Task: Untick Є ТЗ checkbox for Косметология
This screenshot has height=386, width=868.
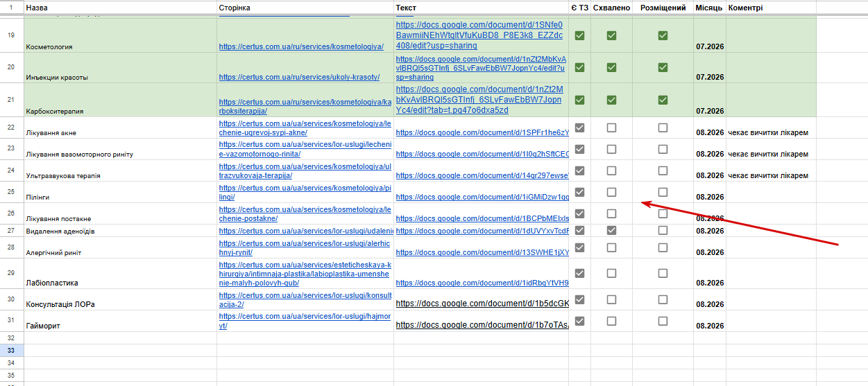Action: click(x=579, y=35)
